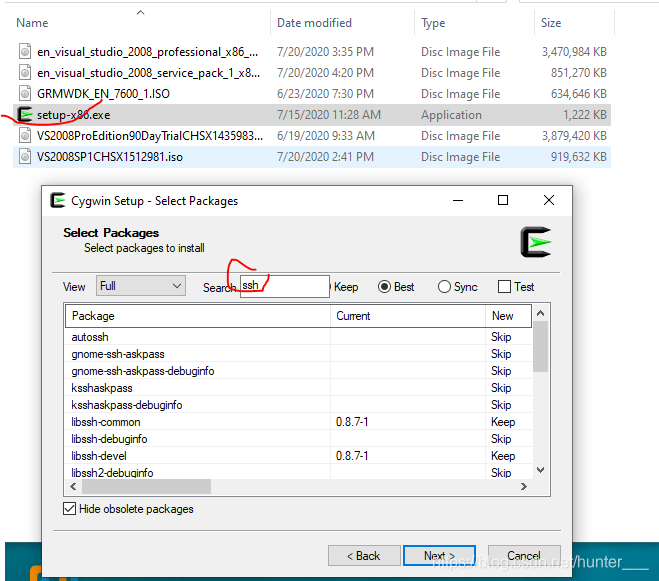Click disc icon of en_visual_studio_2008_professional file
659x581 pixels.
point(25,51)
